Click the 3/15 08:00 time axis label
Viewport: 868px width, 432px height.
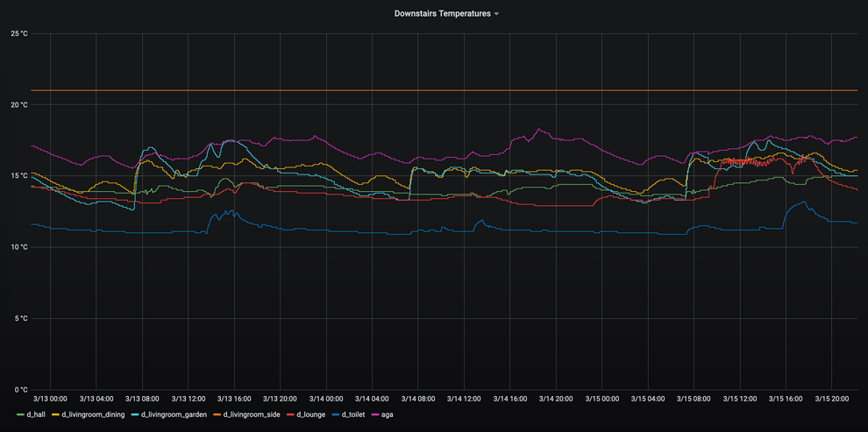click(694, 398)
